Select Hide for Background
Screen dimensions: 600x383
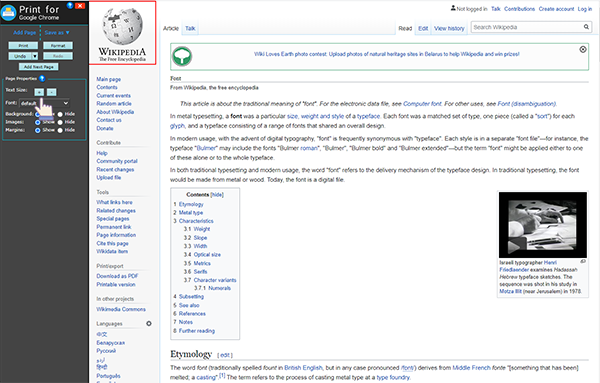point(60,114)
